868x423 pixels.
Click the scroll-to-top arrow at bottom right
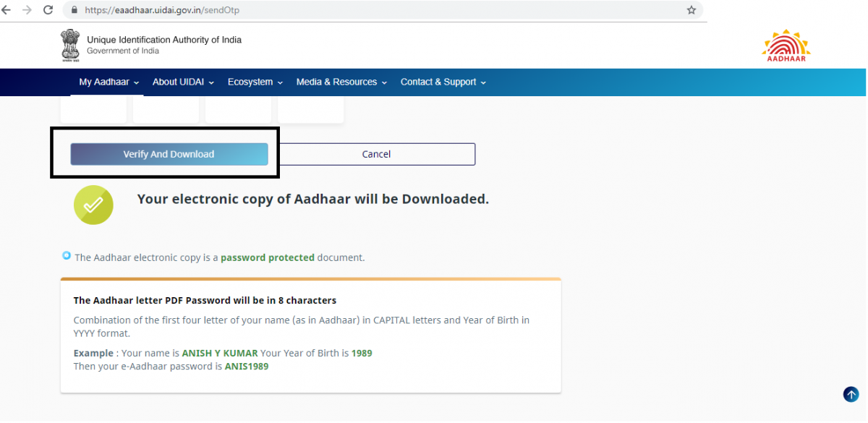pyautogui.click(x=851, y=394)
